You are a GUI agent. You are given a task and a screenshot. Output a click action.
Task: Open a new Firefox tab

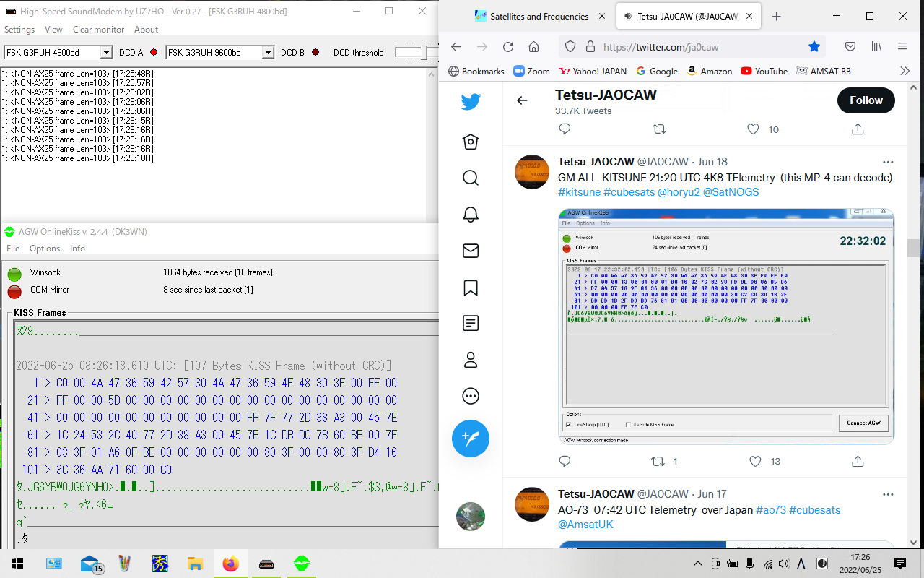776,16
